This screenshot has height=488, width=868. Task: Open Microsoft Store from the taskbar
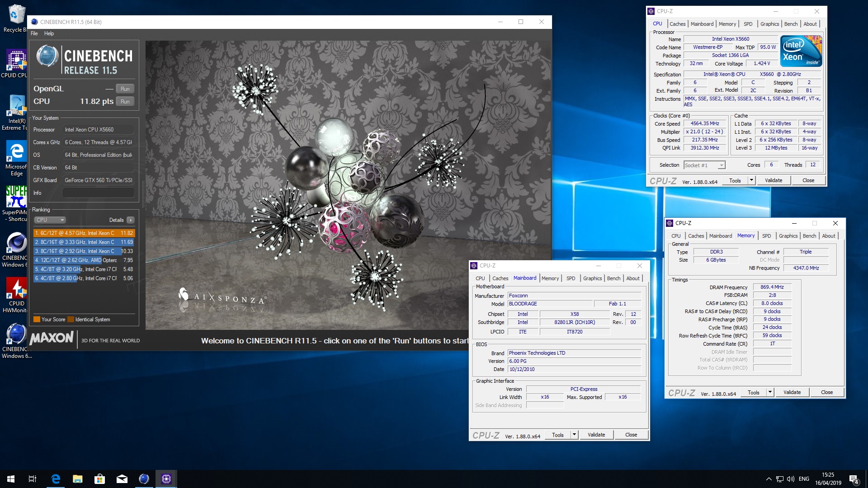[x=100, y=479]
